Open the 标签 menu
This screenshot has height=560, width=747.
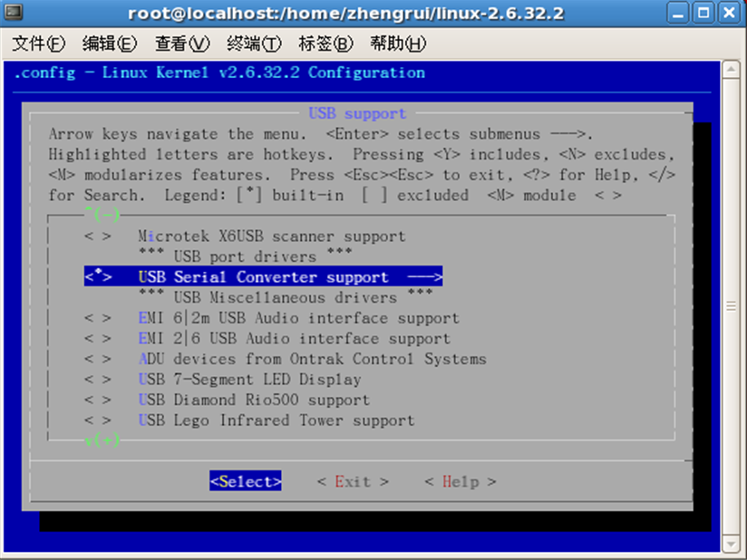[x=325, y=43]
